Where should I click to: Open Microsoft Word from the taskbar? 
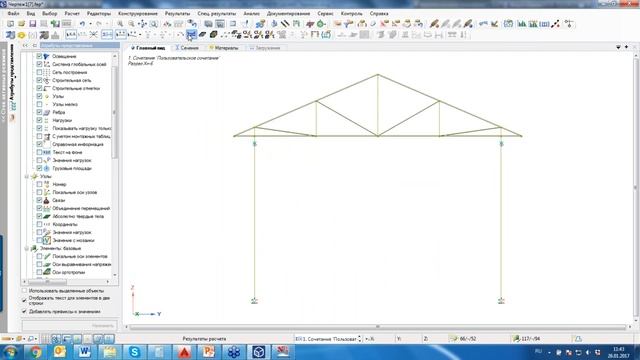coord(84,351)
